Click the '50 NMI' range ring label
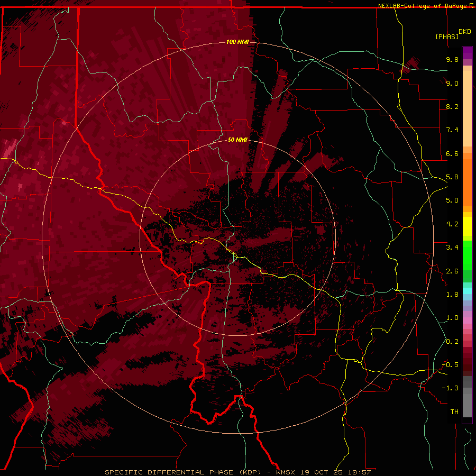 (237, 140)
